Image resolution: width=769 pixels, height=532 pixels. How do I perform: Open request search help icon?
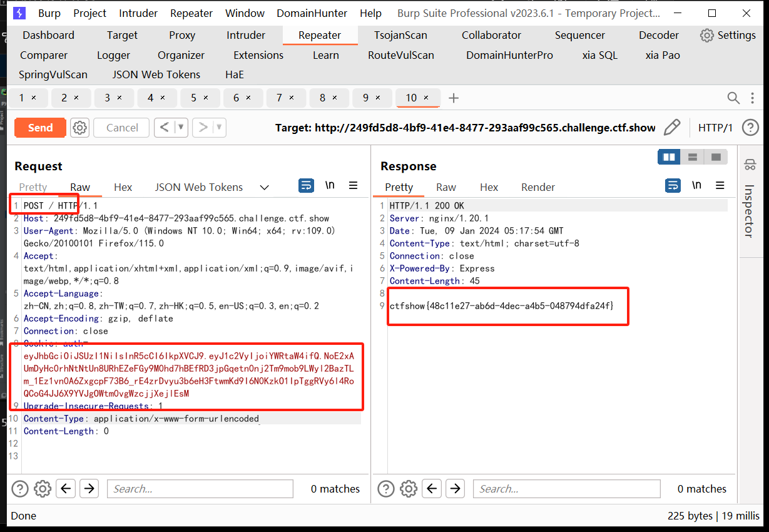pos(20,489)
